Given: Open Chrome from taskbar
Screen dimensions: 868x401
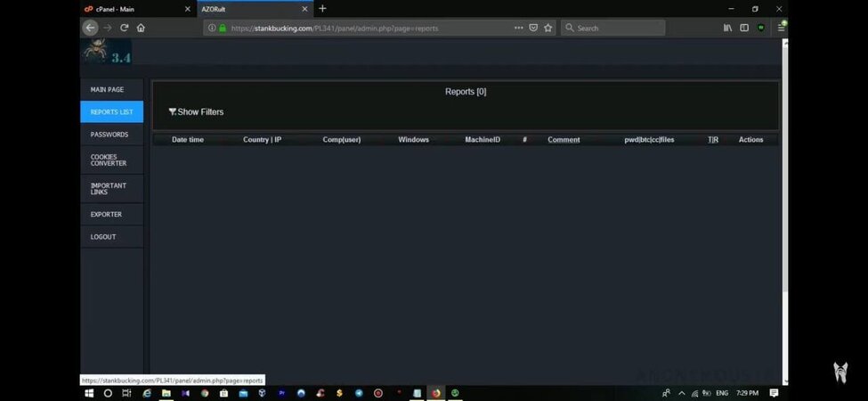Looking at the screenshot, I should click(205, 393).
